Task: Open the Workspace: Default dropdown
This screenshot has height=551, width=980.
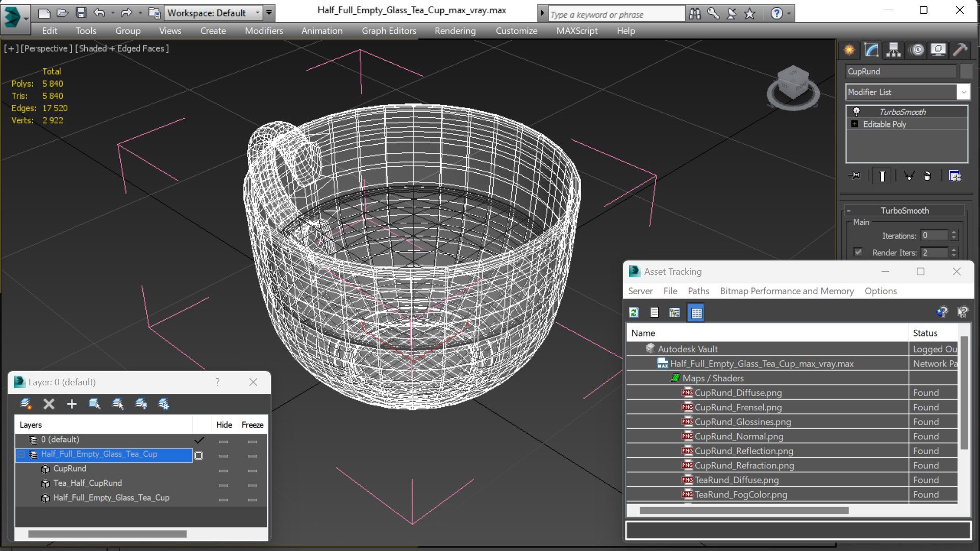Action: click(213, 13)
